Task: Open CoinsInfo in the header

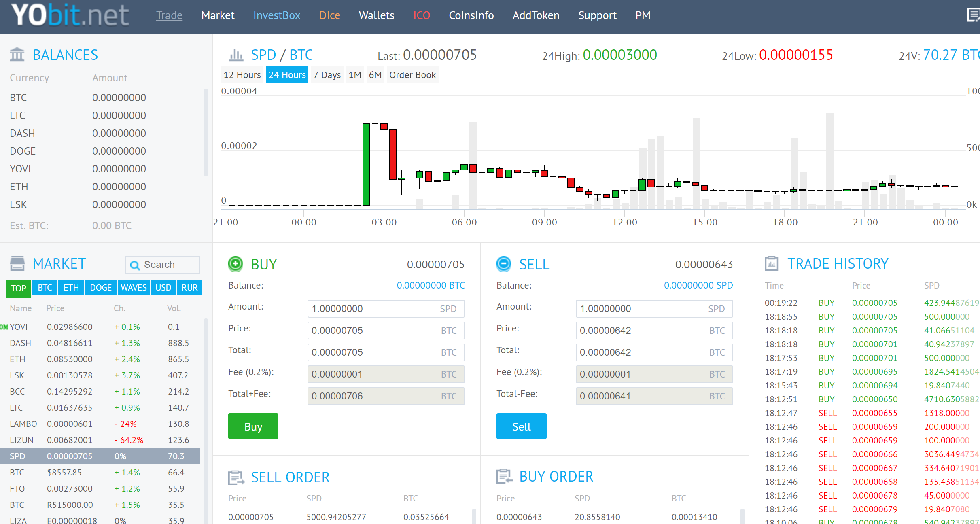Action: pos(471,15)
